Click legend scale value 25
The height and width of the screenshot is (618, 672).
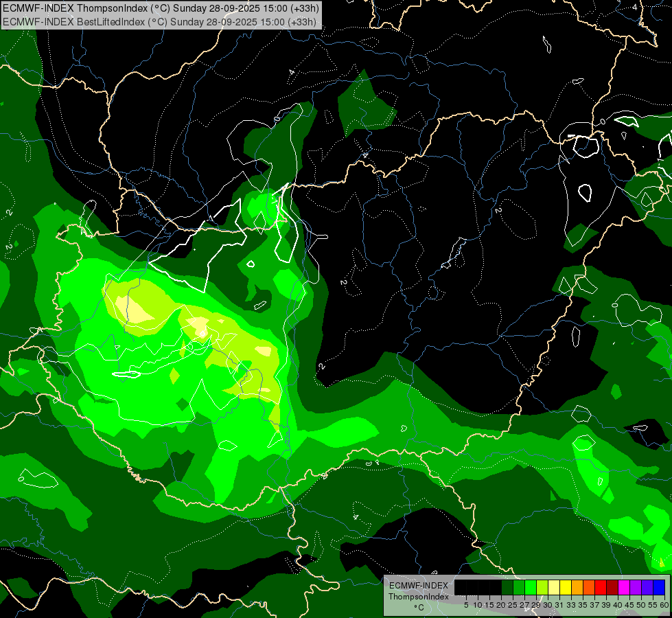[513, 605]
